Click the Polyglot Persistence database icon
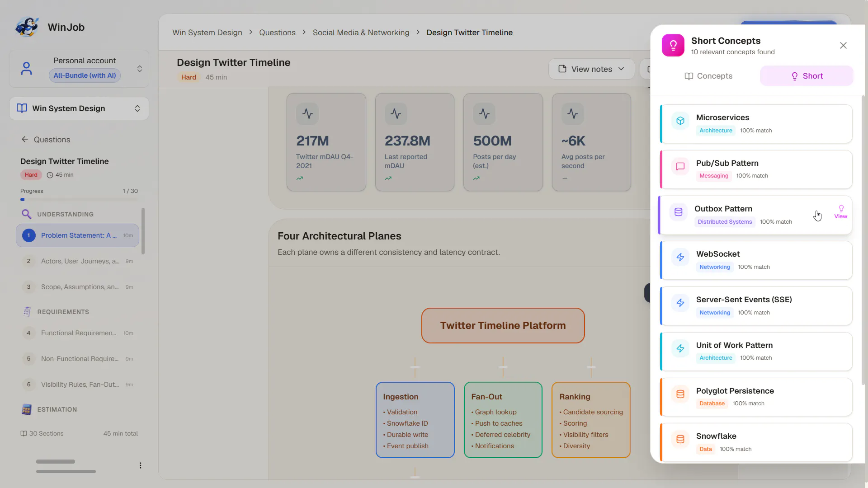868x488 pixels. point(680,394)
